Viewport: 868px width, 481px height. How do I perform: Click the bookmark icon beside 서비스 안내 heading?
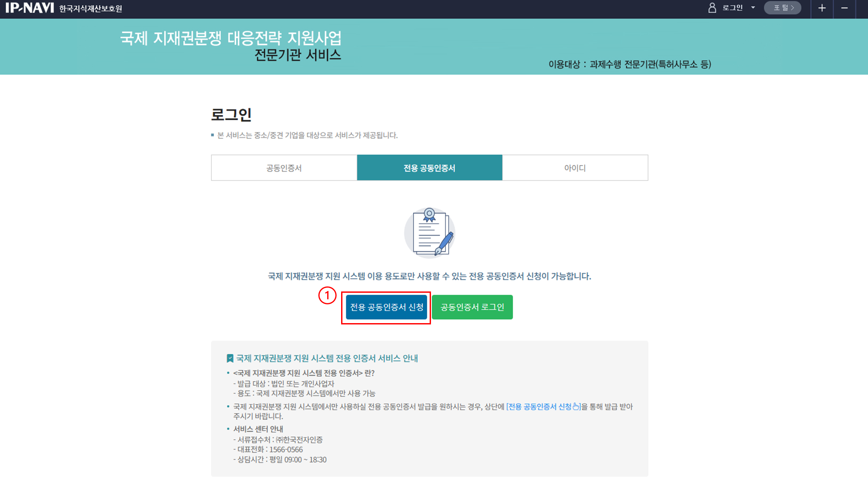(x=230, y=358)
